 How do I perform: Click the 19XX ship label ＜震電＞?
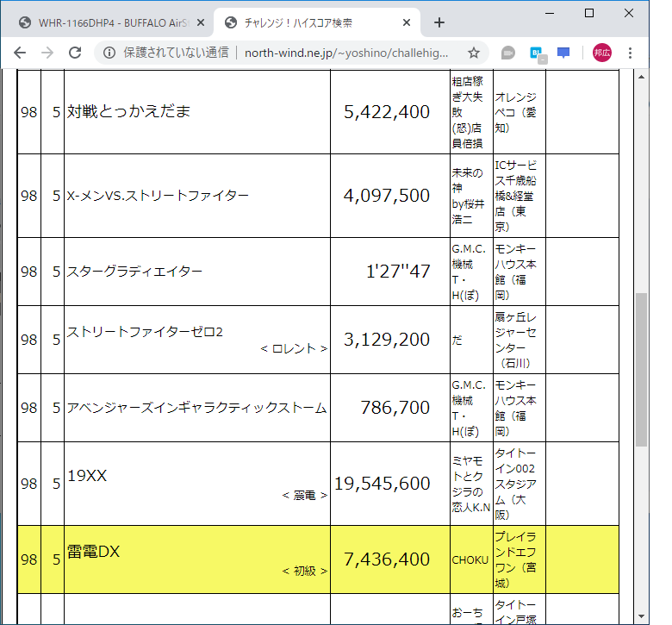305,496
